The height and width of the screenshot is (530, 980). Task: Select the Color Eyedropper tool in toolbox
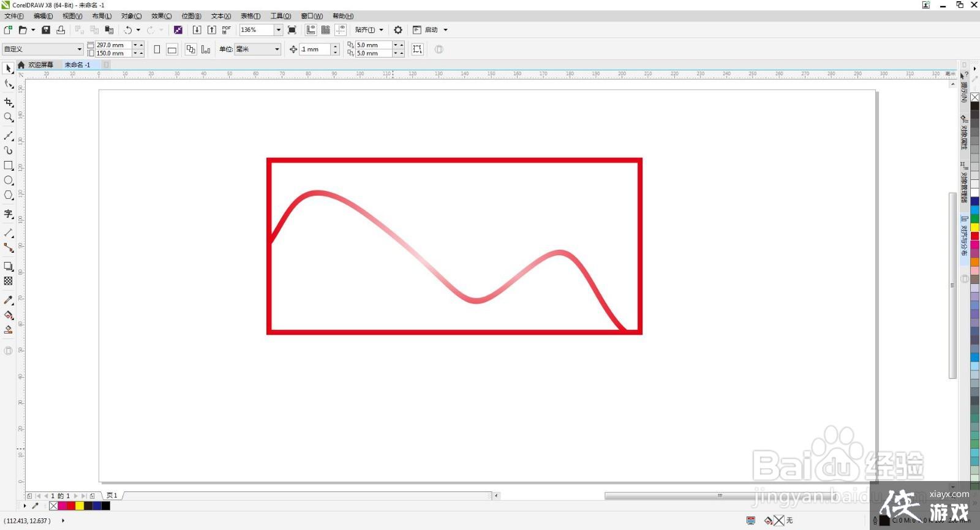9,300
